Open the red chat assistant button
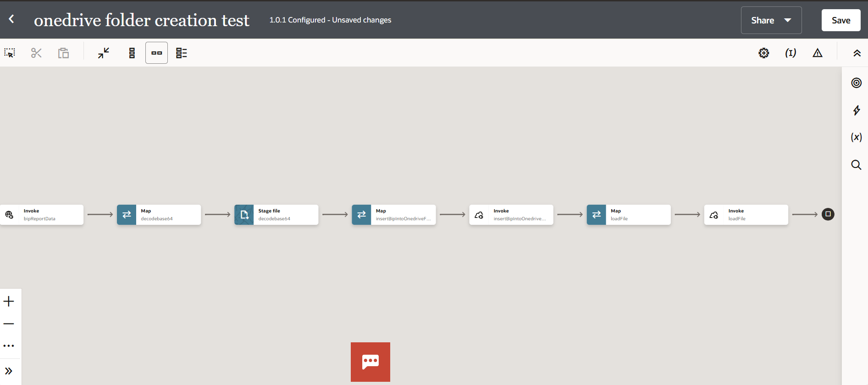The width and height of the screenshot is (868, 385). 370,362
